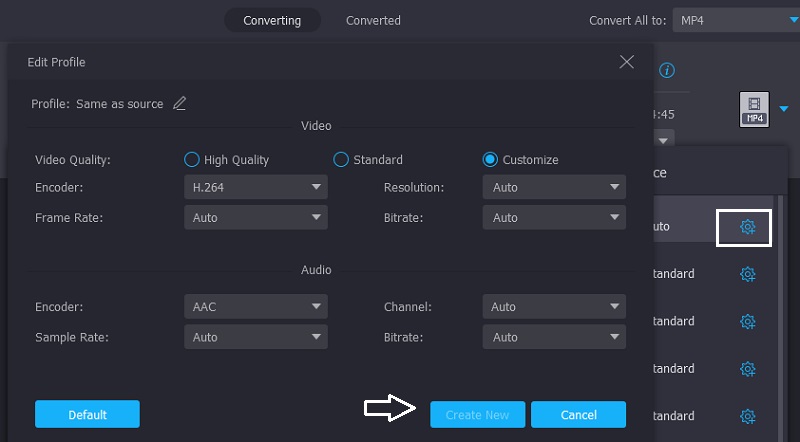Expand the audio Channel dropdown
Viewport: 800px width, 442px height.
554,307
